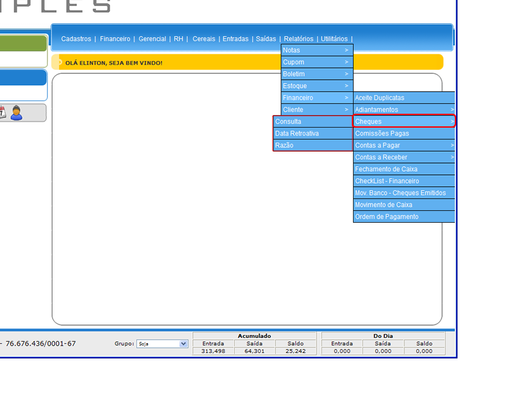Expand the Notas submenu
Viewport: 532px width, 399px height.
(317, 50)
